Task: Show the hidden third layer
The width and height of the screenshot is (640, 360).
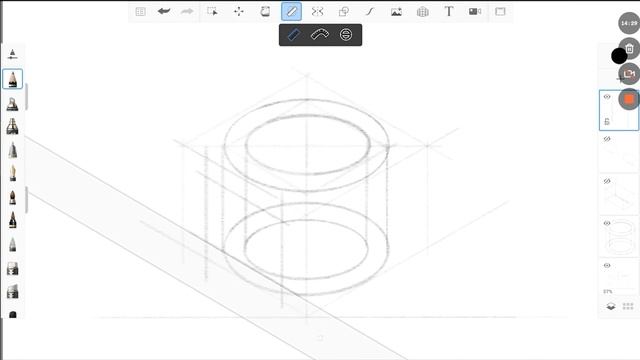Action: tap(607, 181)
